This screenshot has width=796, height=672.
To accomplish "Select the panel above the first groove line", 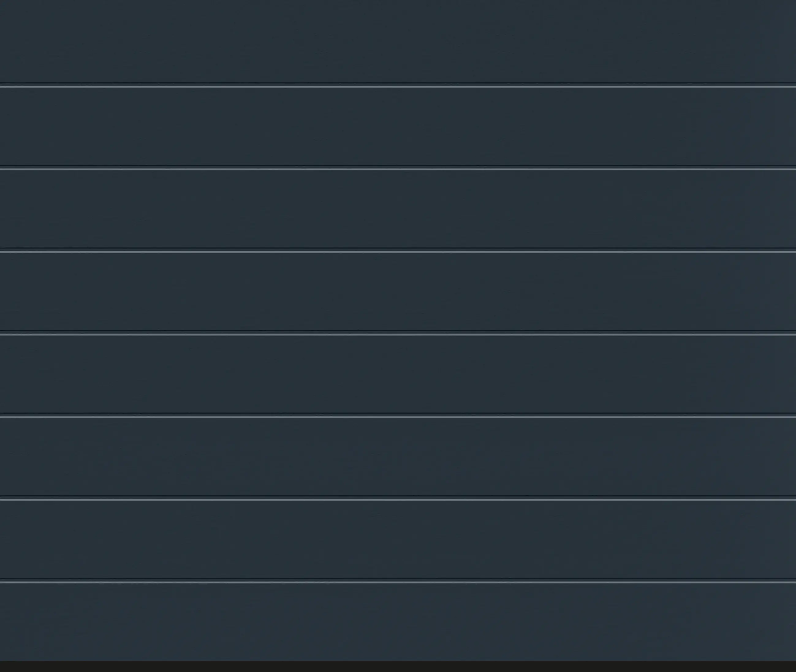I will tap(398, 41).
